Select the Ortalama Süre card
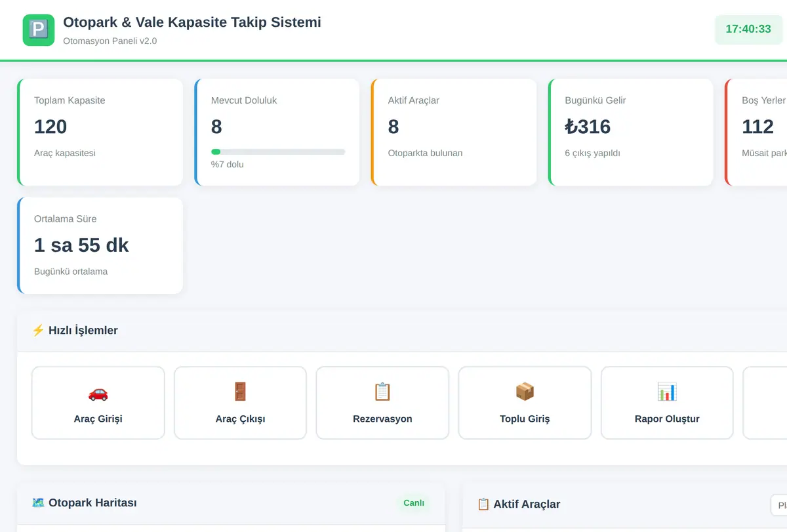 [100, 245]
